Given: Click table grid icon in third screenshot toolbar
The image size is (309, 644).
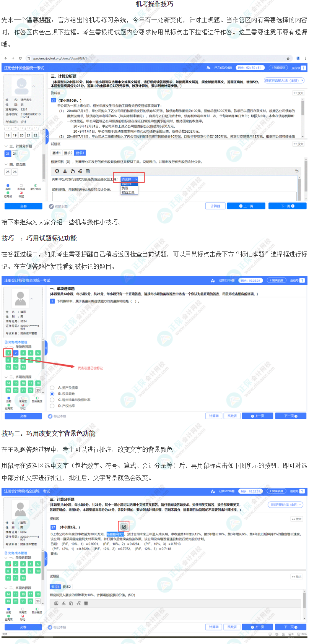Looking at the screenshot, I should pyautogui.click(x=86, y=603).
